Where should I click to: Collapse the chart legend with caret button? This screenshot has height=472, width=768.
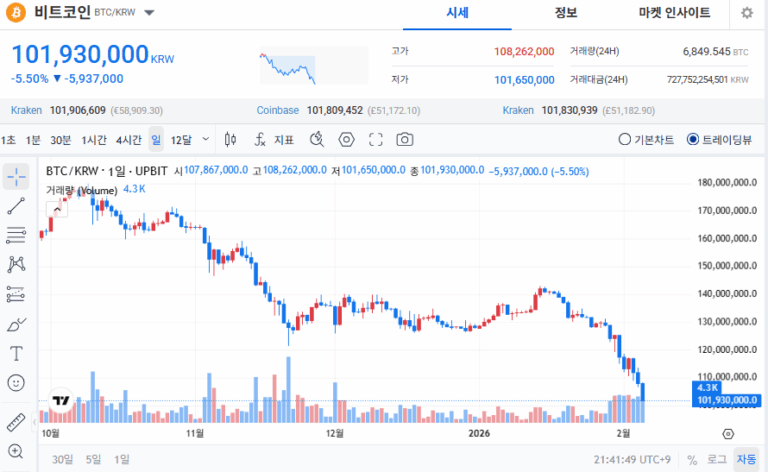[57, 210]
